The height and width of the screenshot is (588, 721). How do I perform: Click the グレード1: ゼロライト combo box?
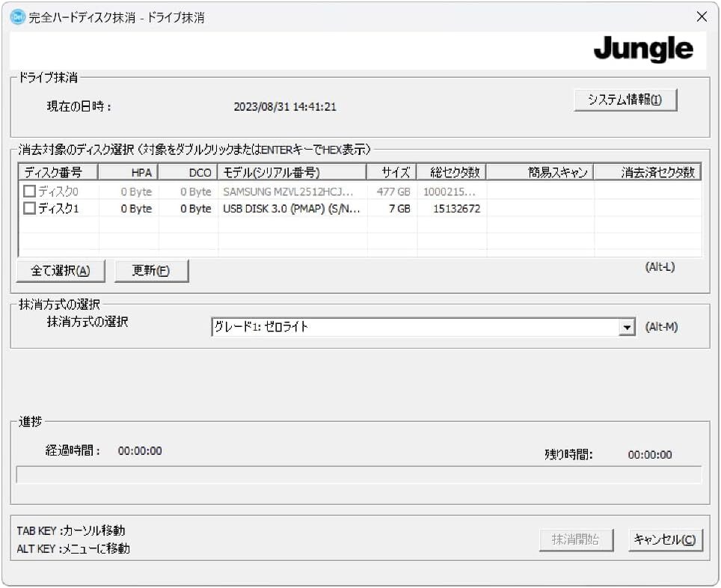tap(415, 328)
